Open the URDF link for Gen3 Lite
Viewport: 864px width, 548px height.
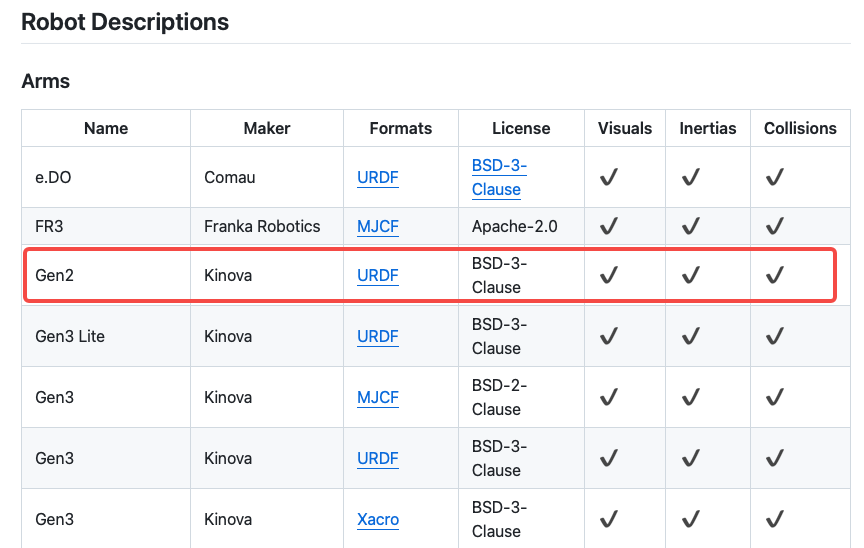[377, 337]
